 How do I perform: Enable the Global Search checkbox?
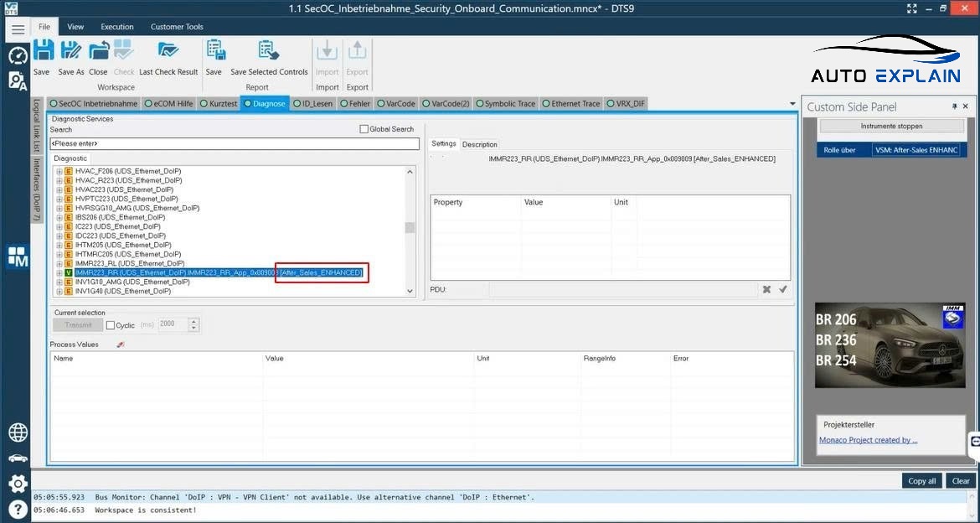[364, 129]
